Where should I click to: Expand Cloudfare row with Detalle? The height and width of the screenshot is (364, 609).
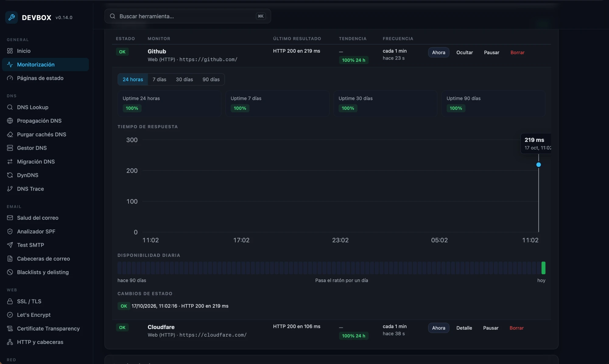click(464, 328)
